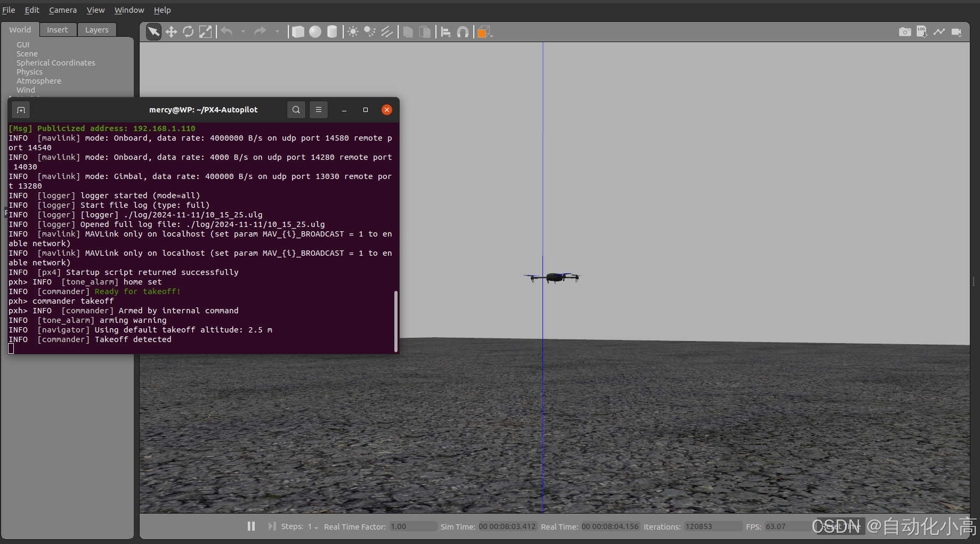This screenshot has height=544, width=980.
Task: Open the orange cube view angle selector
Action: (x=484, y=32)
